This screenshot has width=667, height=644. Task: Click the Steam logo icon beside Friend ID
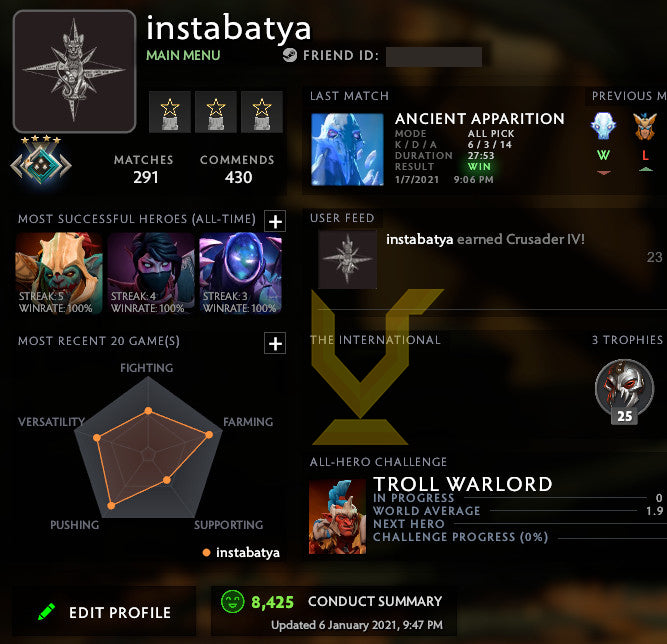click(290, 55)
